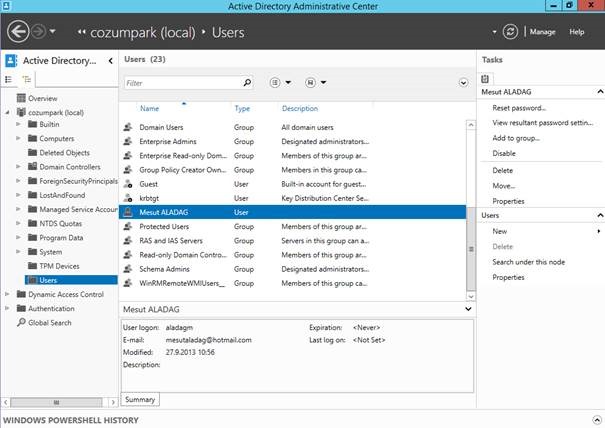Disable the selected user account
Screen dimensions: 605x428
[x=504, y=154]
